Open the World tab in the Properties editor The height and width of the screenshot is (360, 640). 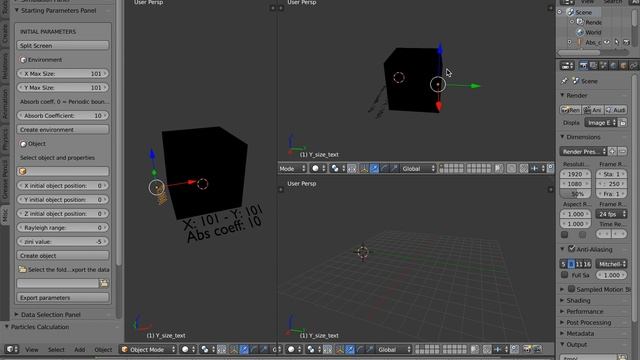(x=613, y=66)
